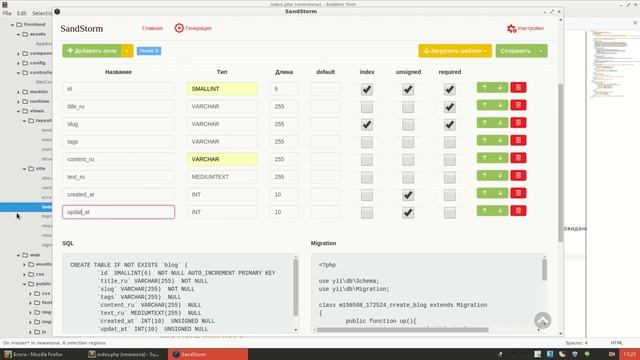Delete the updat_at field row

click(518, 210)
